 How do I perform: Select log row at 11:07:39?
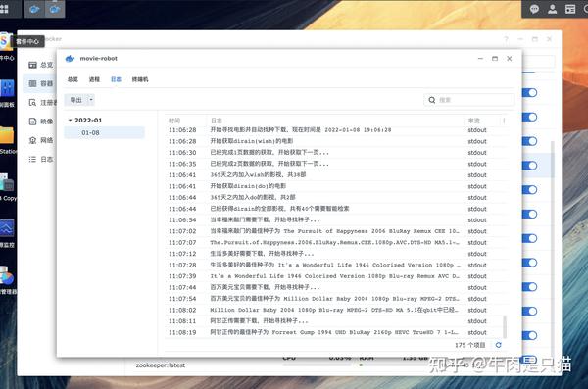(336, 276)
